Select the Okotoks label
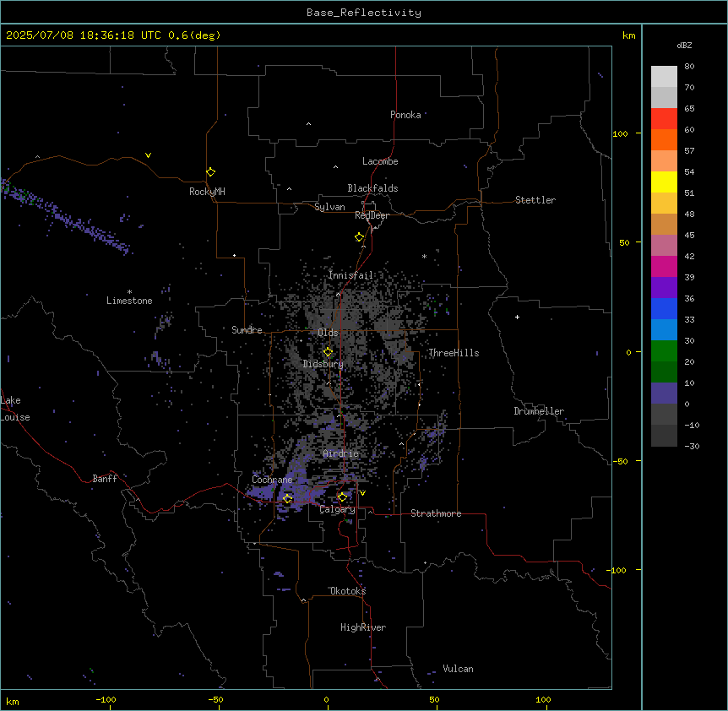Screen dimensions: 728x711 tap(348, 591)
